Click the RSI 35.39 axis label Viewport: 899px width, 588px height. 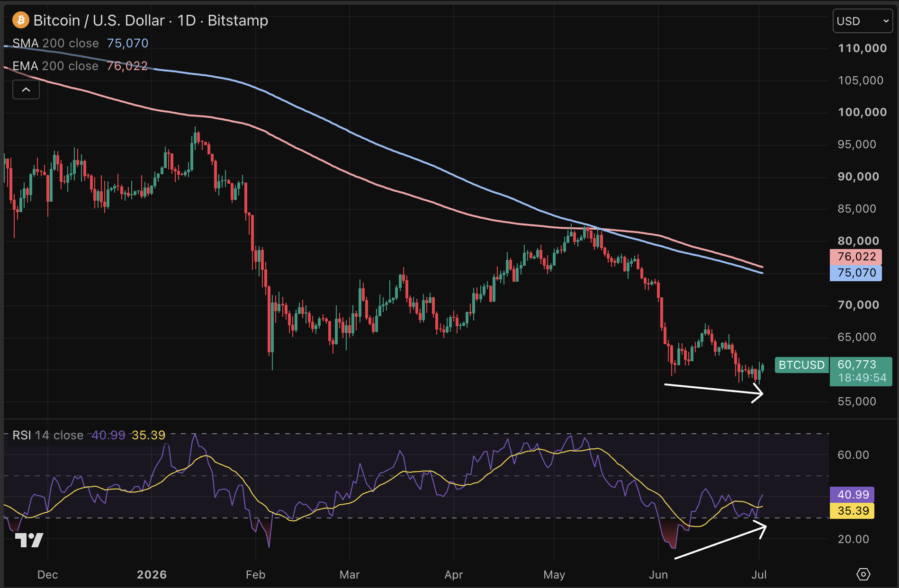[853, 511]
